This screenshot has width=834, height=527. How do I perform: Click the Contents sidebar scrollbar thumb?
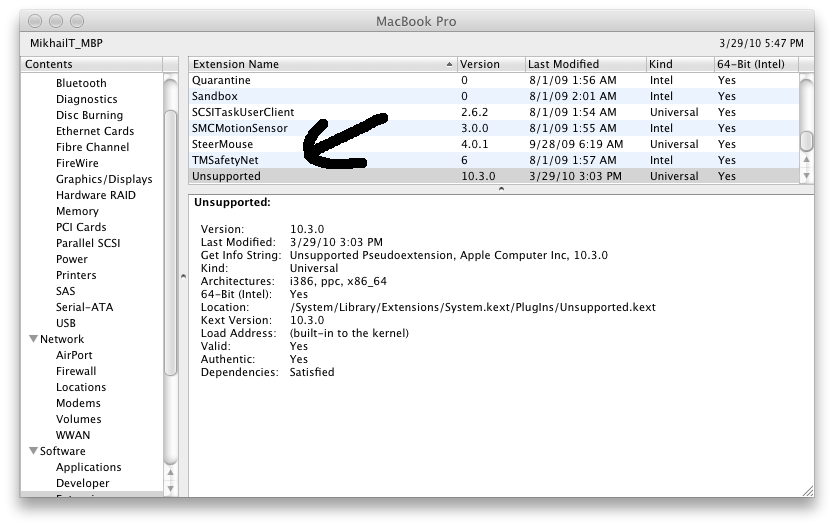(170, 242)
